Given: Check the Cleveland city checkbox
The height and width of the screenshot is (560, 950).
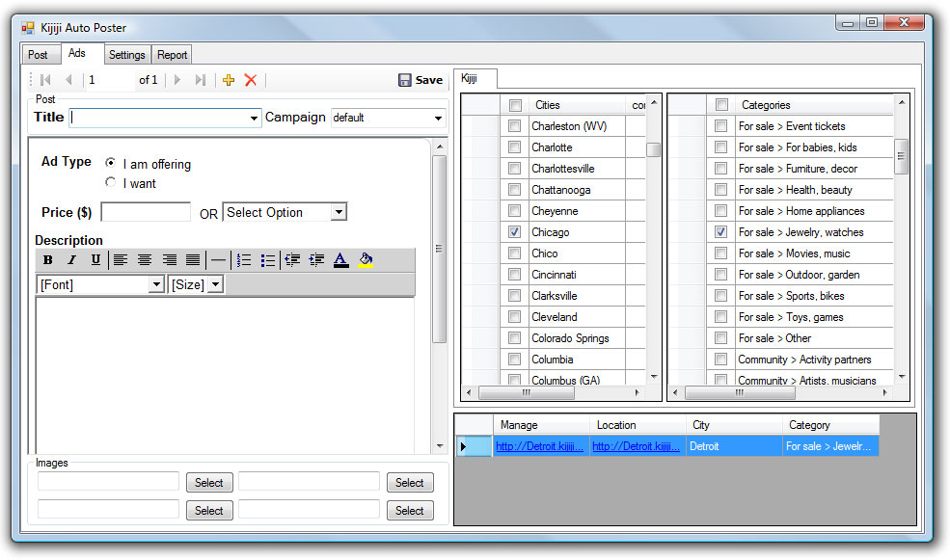Looking at the screenshot, I should coord(514,317).
